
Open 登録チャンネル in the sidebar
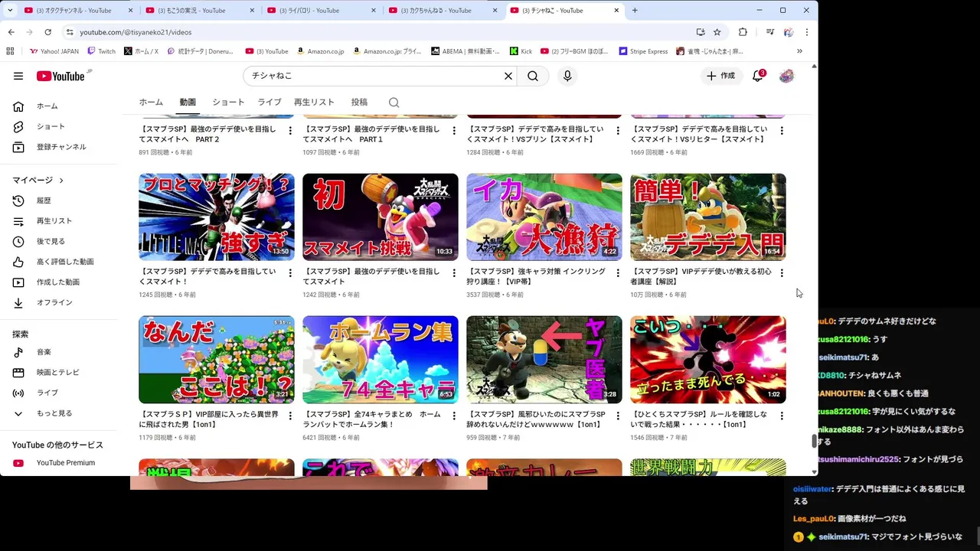click(x=61, y=147)
